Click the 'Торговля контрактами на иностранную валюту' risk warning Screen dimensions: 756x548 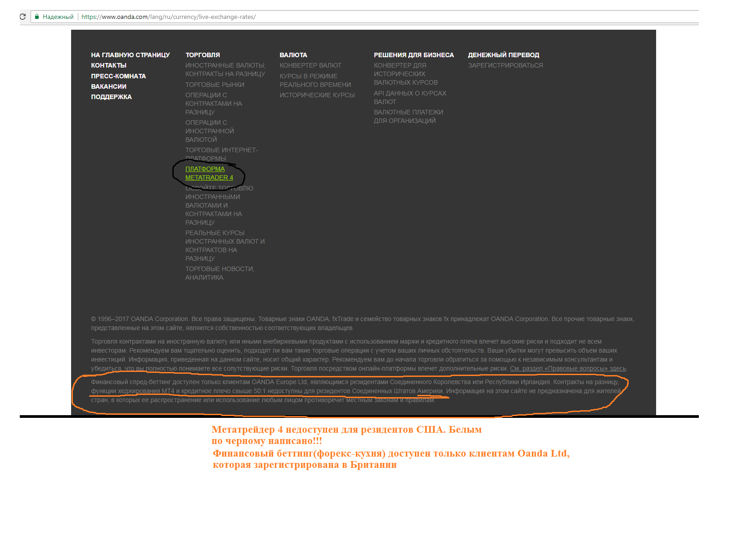[x=359, y=355]
